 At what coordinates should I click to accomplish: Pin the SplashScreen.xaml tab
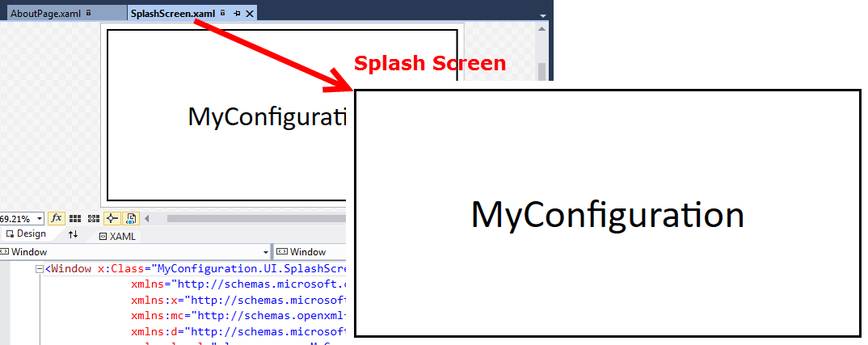(238, 13)
